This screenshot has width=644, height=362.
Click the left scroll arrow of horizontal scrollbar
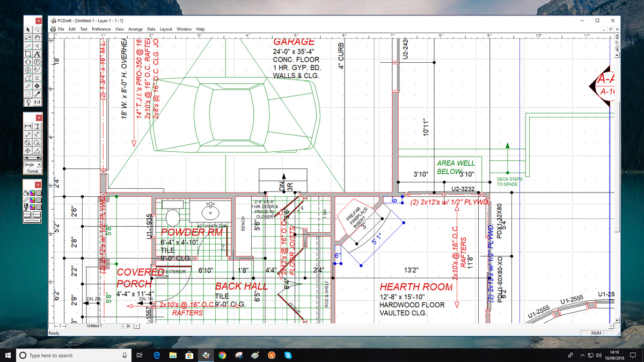click(137, 326)
